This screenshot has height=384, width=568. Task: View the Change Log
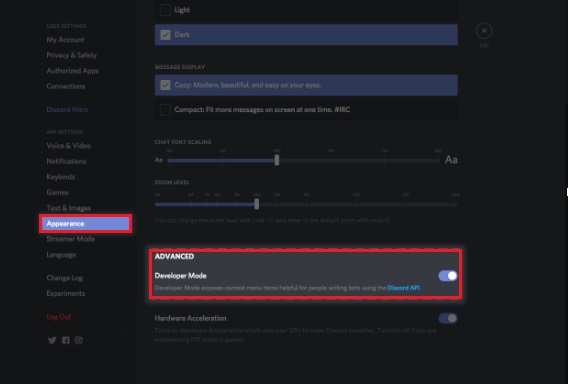64,278
